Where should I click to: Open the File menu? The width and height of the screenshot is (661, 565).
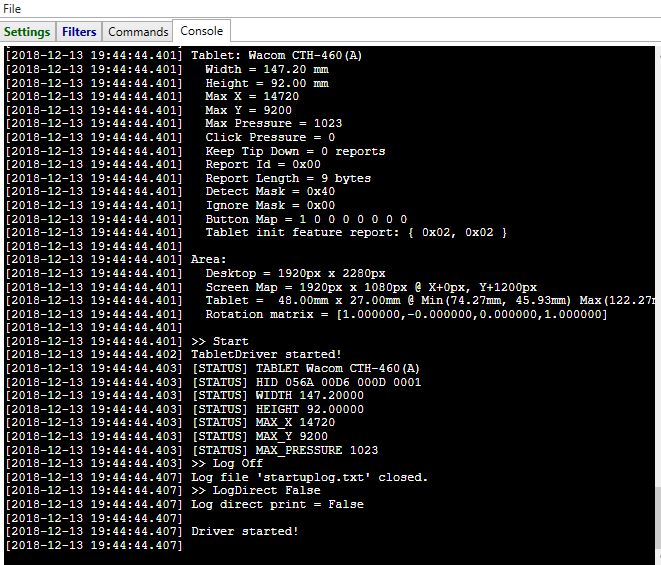pos(12,8)
